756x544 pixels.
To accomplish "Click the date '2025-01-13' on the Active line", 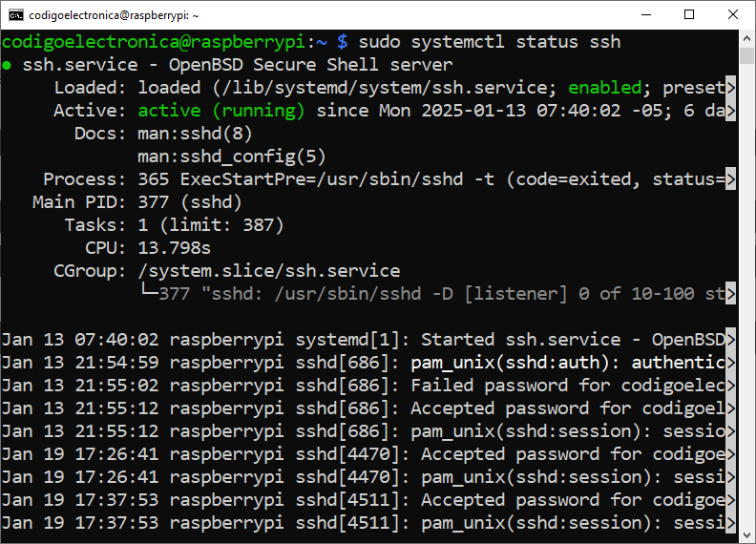I will pos(473,111).
